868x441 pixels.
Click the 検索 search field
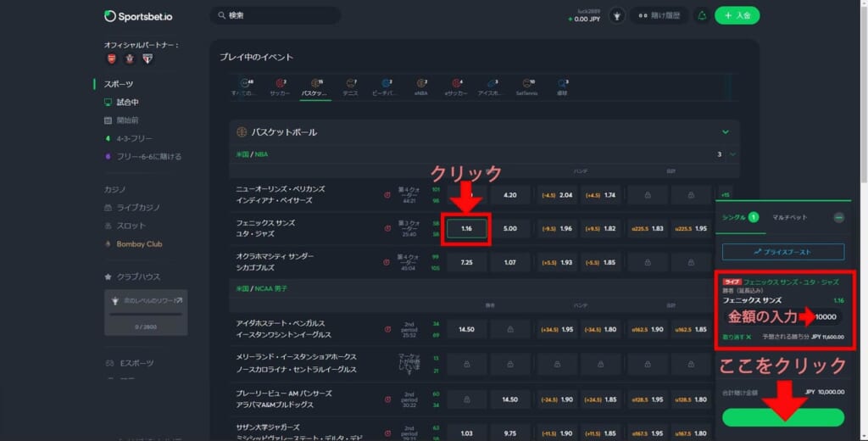(275, 15)
